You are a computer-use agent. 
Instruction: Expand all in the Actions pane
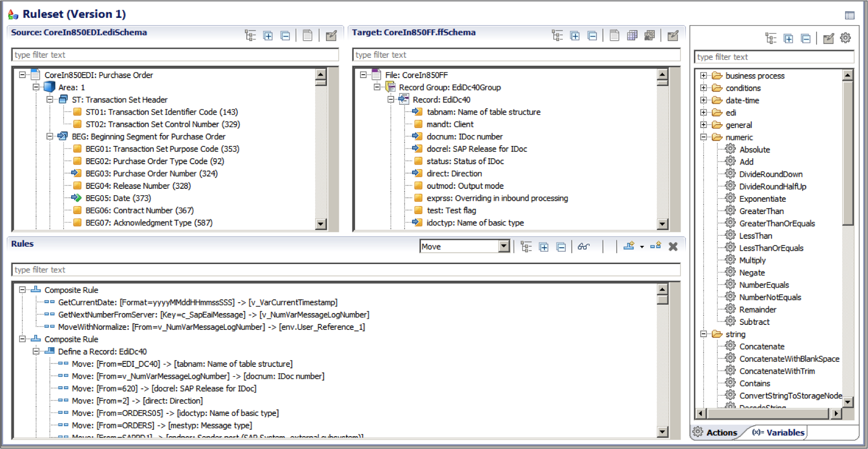[788, 38]
